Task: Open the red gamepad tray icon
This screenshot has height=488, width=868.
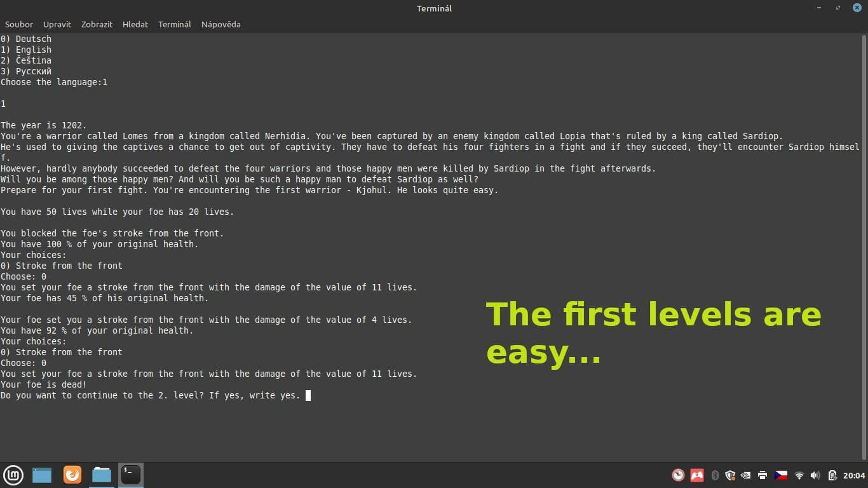Action: coord(697,475)
